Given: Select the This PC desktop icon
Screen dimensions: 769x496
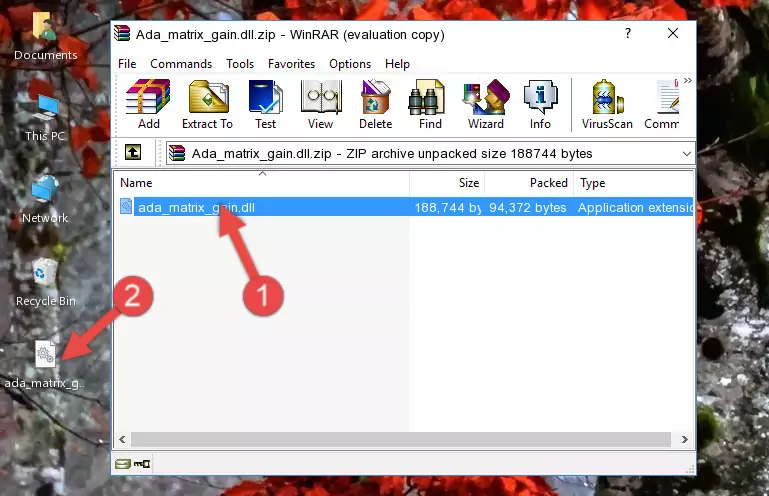Looking at the screenshot, I should 45,119.
